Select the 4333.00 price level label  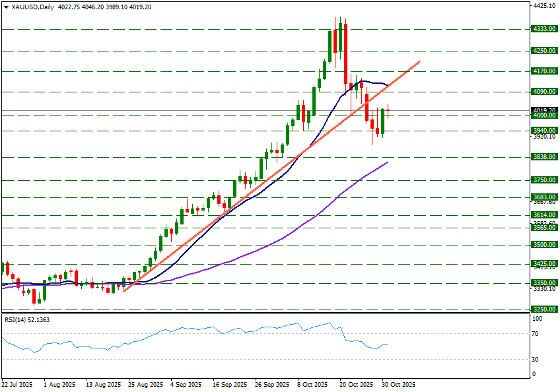(x=544, y=29)
